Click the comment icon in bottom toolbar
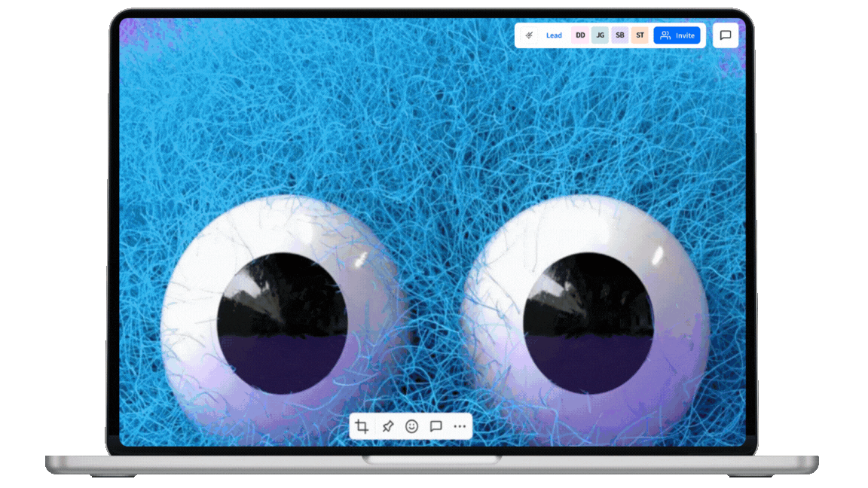This screenshot has height=488, width=868. (436, 426)
